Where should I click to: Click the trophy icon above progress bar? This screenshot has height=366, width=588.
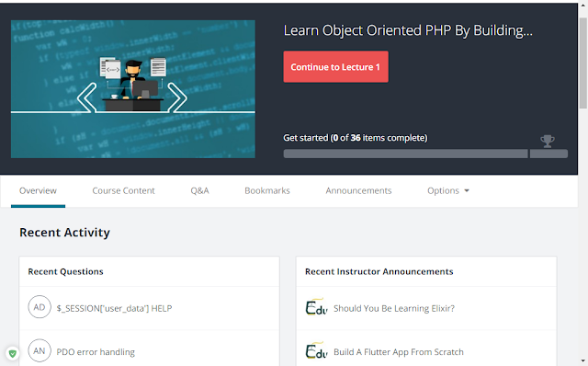(x=548, y=141)
